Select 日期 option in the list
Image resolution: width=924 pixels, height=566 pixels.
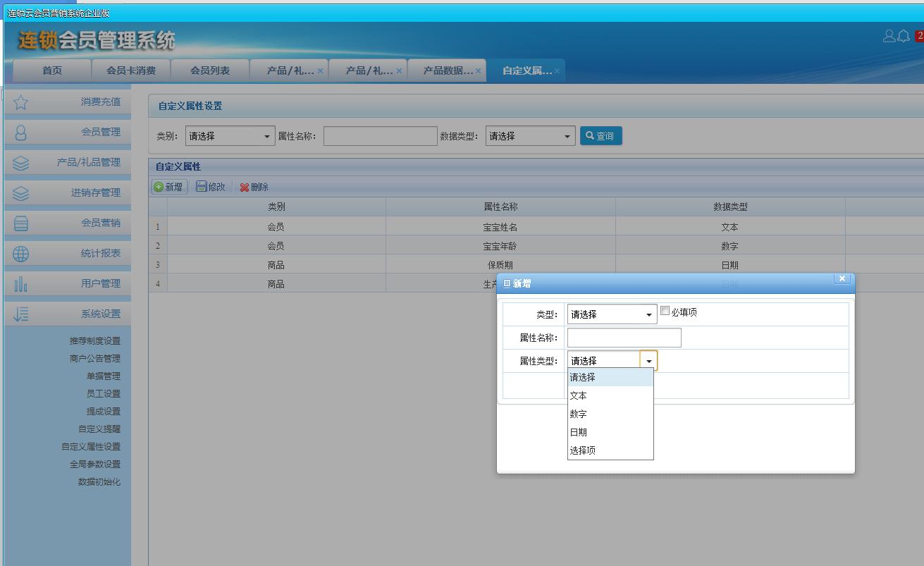[x=579, y=432]
